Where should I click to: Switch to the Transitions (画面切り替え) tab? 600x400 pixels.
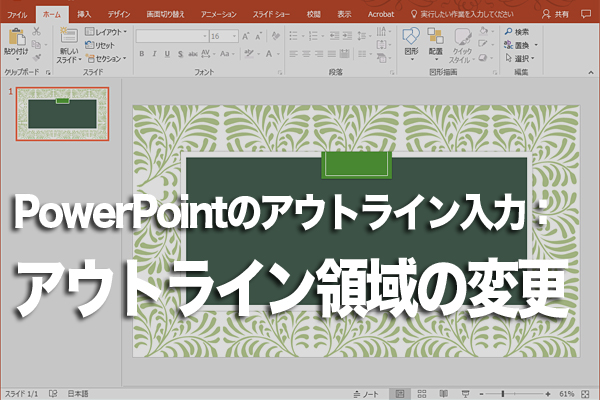click(x=165, y=15)
